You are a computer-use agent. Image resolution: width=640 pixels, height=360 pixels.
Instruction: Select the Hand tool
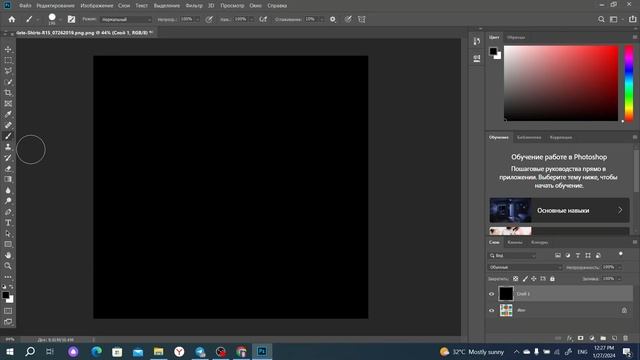(x=8, y=255)
